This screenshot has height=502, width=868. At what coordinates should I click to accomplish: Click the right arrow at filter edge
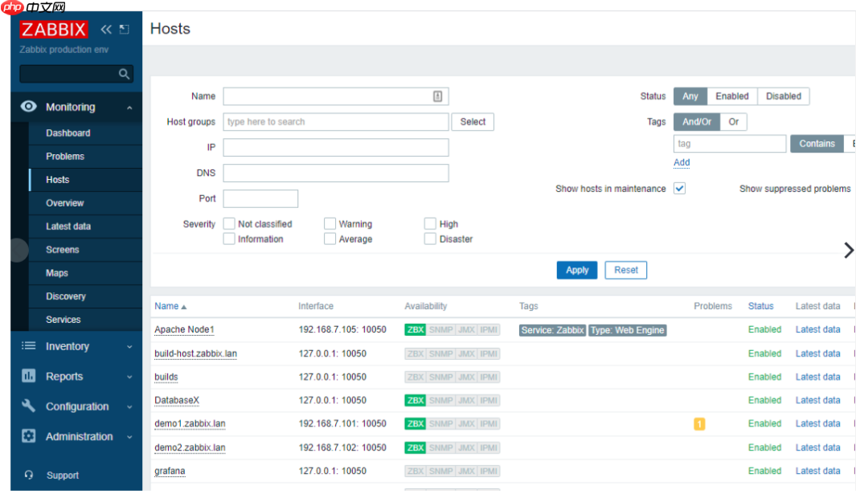click(x=849, y=250)
